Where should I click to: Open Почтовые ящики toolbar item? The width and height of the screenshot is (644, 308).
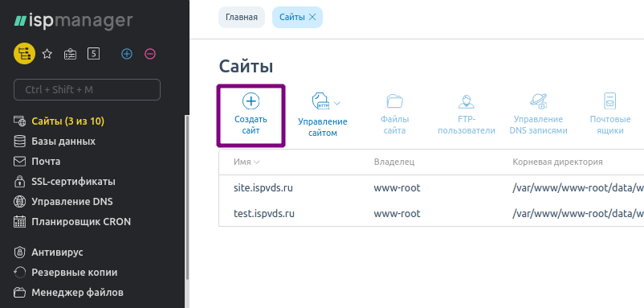tap(610, 114)
